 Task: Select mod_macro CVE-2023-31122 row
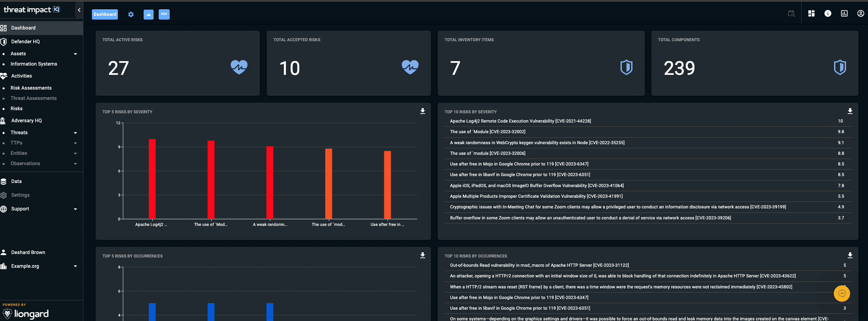click(648, 265)
